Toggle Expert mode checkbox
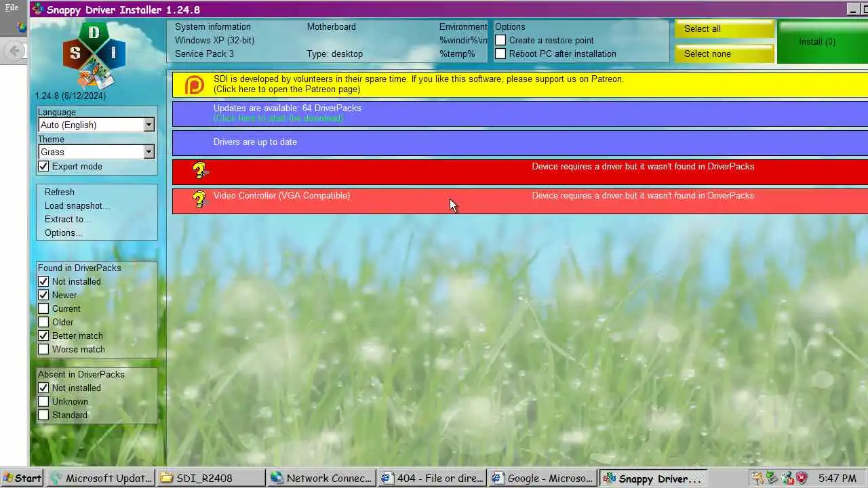 [43, 166]
